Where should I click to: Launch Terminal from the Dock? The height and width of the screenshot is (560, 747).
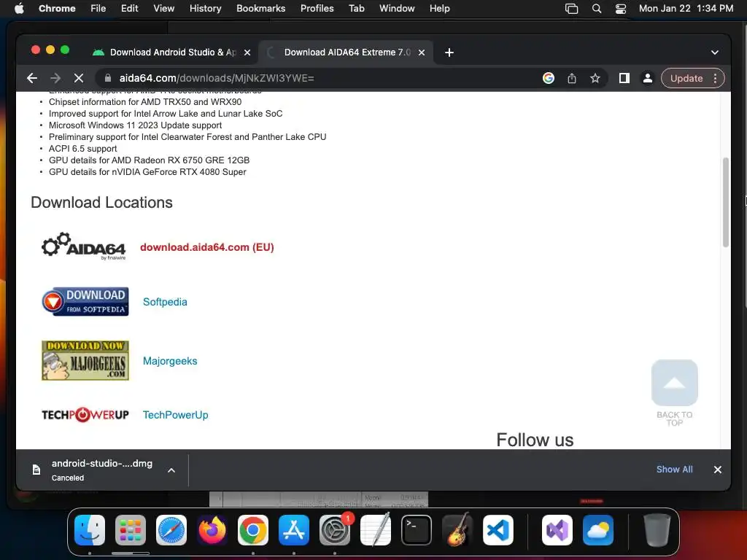point(417,530)
